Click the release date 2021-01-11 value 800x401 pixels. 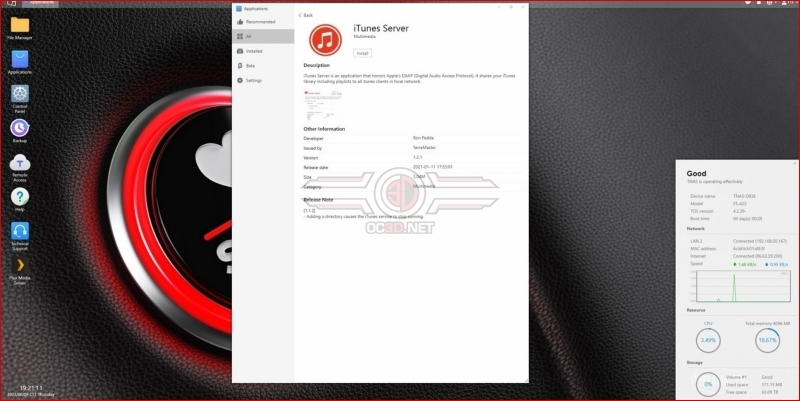point(433,167)
